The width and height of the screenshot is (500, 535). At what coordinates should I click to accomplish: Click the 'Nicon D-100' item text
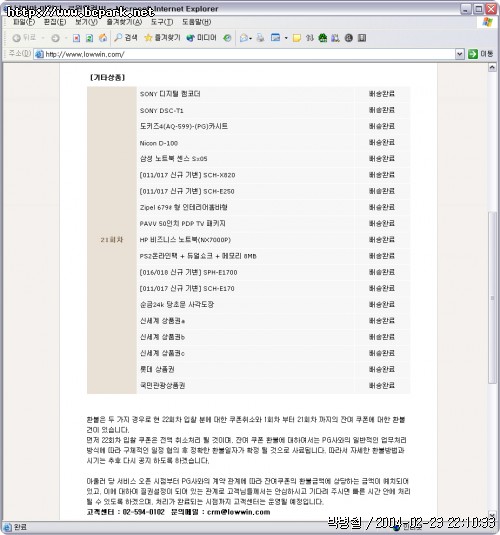(159, 143)
